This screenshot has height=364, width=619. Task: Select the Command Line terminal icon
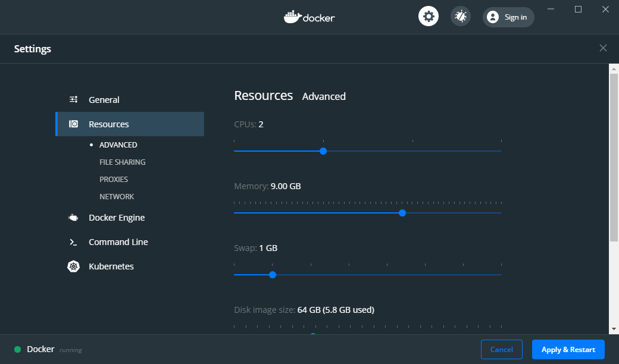click(x=73, y=241)
